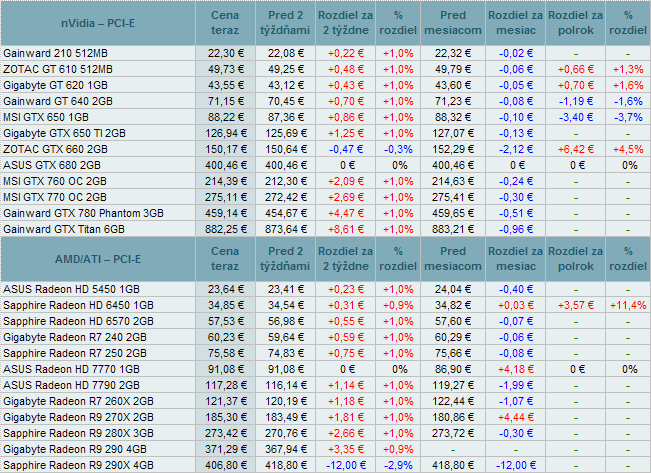
Task: Click 'Gigabyte Radeon R7 240 2GB' product name
Action: 75,337
